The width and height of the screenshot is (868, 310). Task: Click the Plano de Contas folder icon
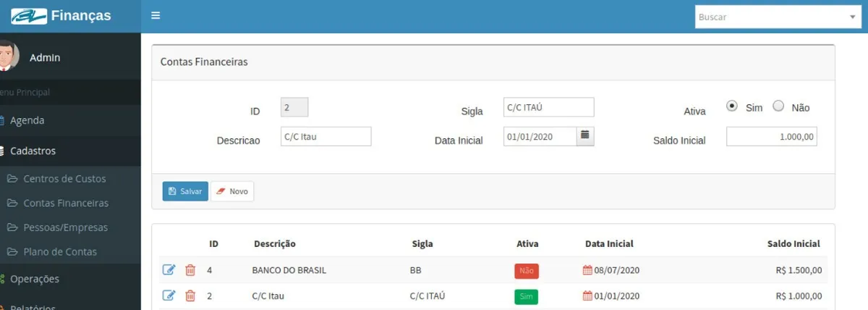coord(12,252)
